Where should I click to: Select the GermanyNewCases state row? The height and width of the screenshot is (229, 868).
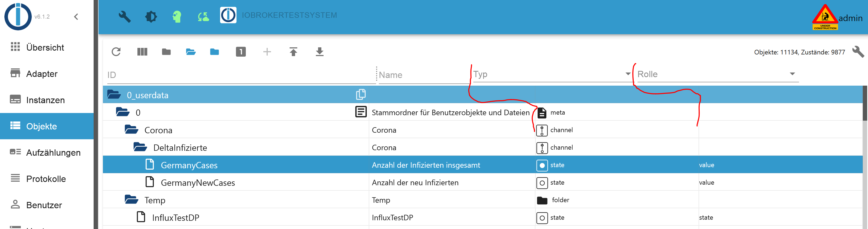(483, 182)
